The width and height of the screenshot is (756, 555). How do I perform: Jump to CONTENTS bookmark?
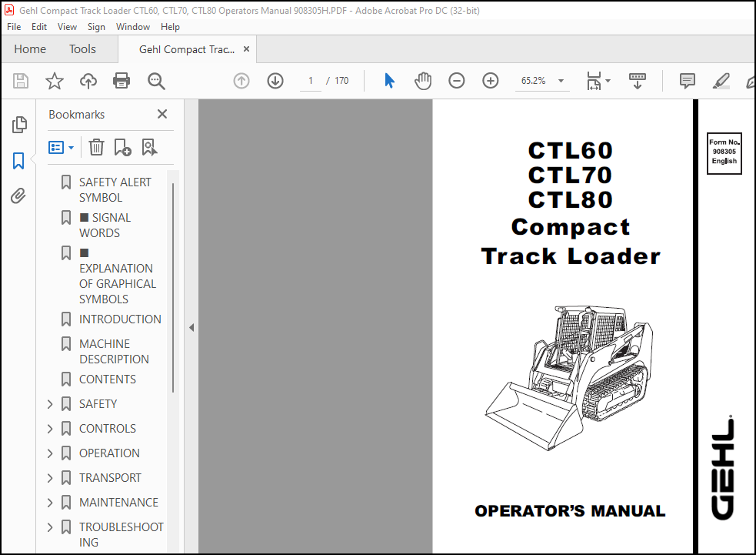point(108,379)
